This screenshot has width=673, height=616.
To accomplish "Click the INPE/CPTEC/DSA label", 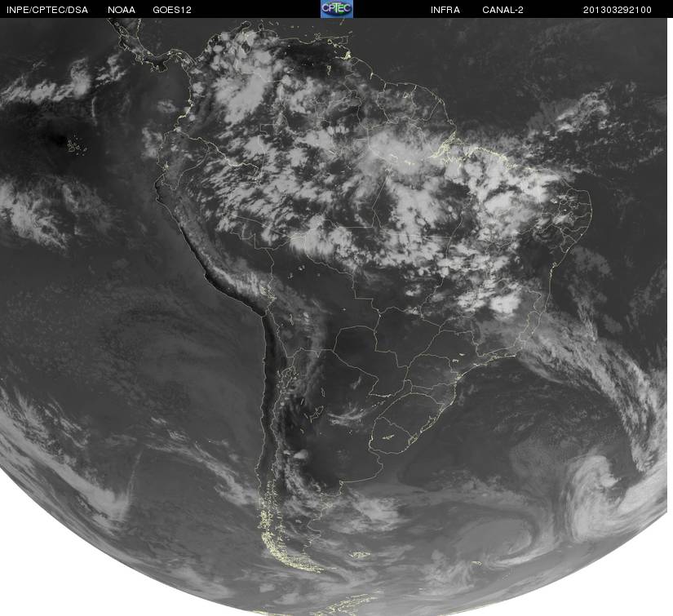I will (x=47, y=10).
